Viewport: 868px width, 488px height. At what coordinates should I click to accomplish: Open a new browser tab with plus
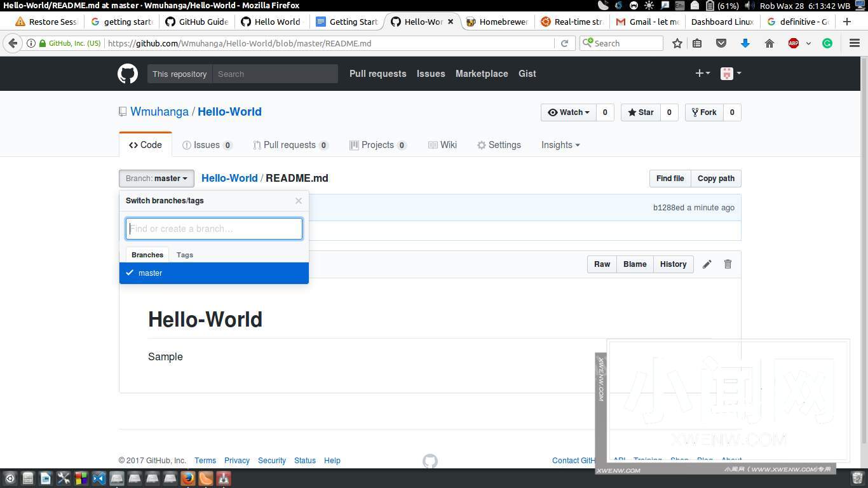click(847, 22)
